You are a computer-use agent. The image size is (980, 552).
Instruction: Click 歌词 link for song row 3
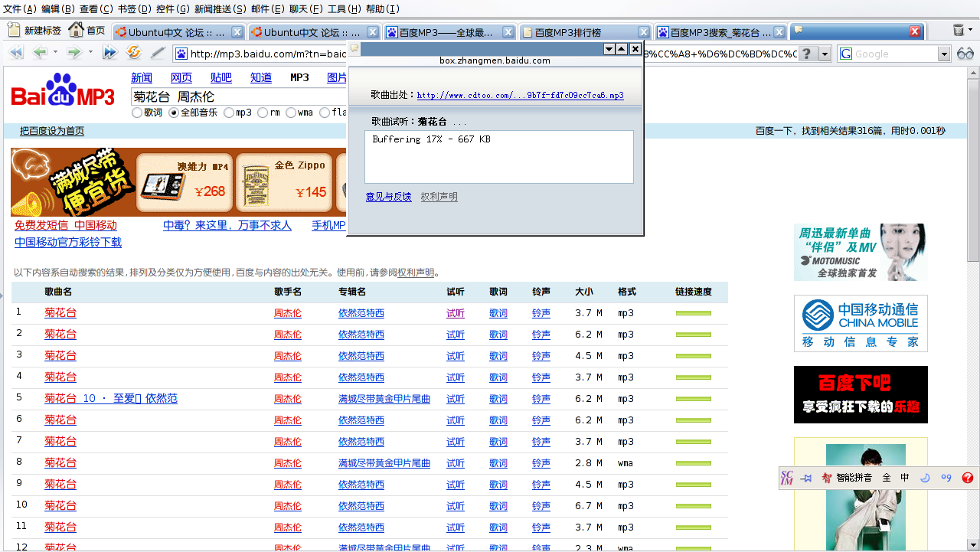(498, 356)
